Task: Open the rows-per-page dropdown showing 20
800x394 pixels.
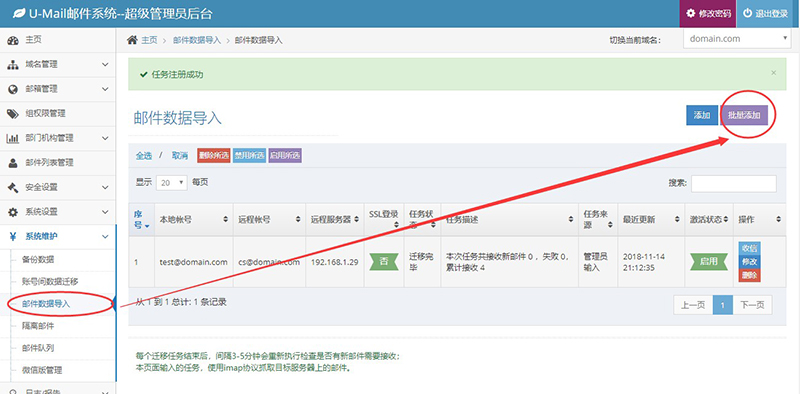Action: 172,183
